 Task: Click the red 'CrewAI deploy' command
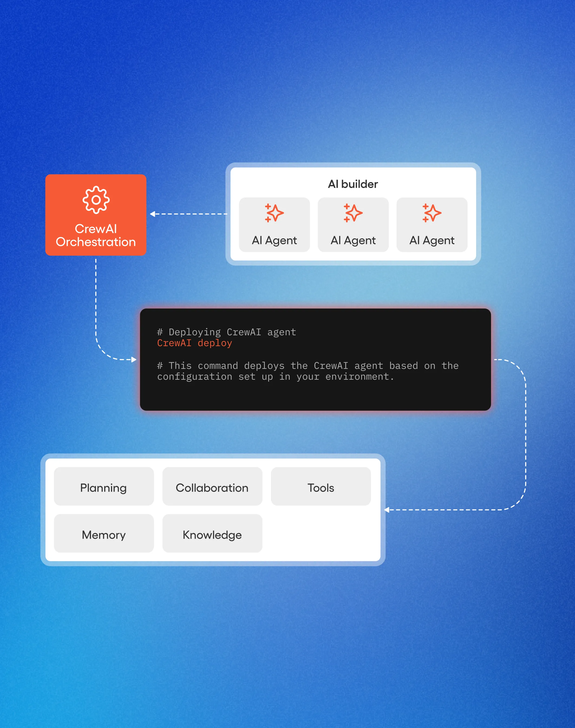pyautogui.click(x=195, y=343)
